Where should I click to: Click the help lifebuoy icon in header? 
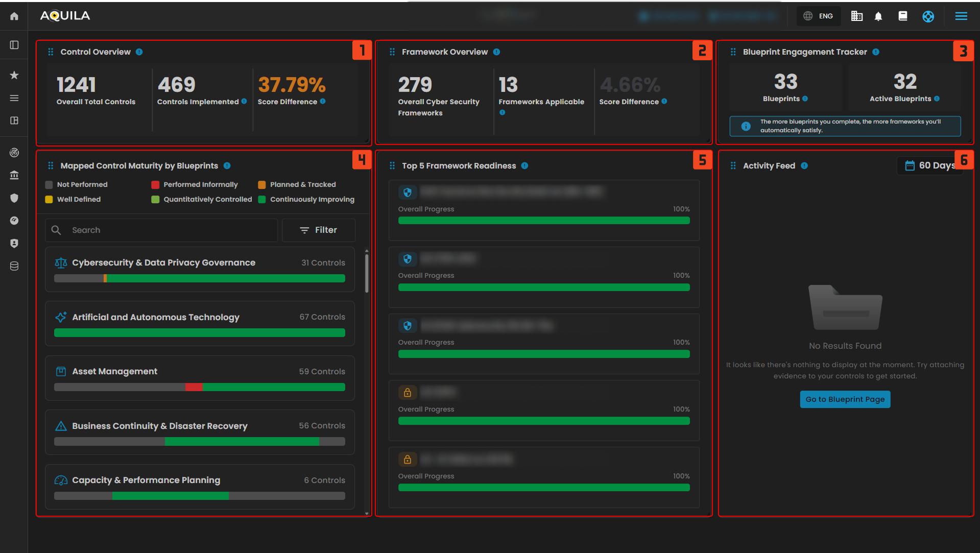tap(928, 16)
